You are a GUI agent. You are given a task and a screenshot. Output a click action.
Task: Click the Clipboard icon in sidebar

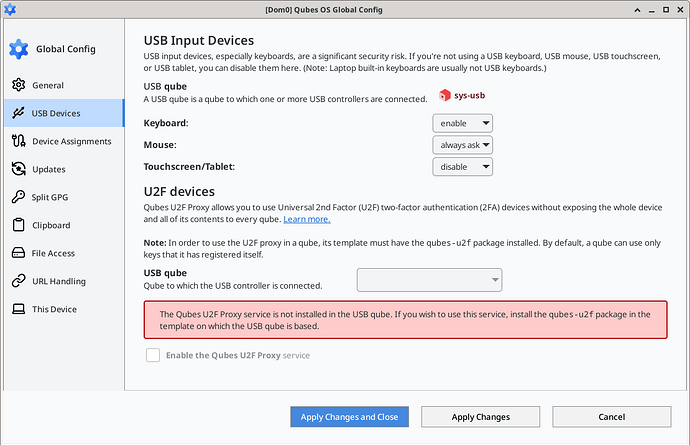pos(18,225)
